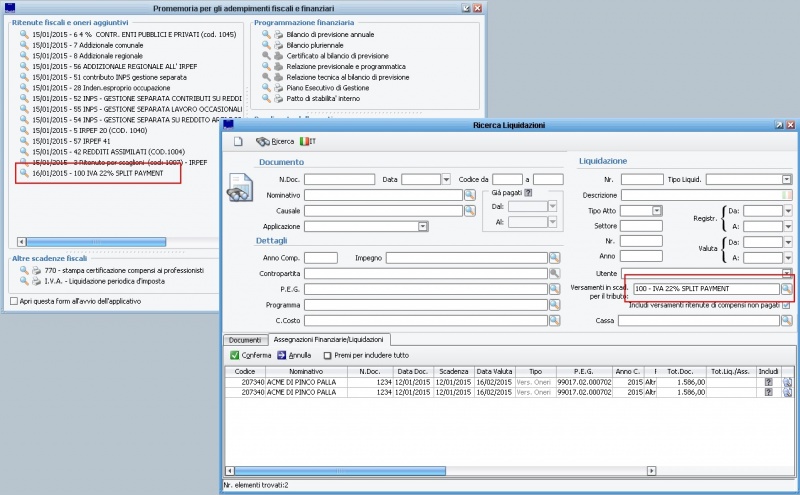800x495 pixels.
Task: Toggle 'Includi versamenti ritenute di compensi non pagati'
Action: coord(787,305)
